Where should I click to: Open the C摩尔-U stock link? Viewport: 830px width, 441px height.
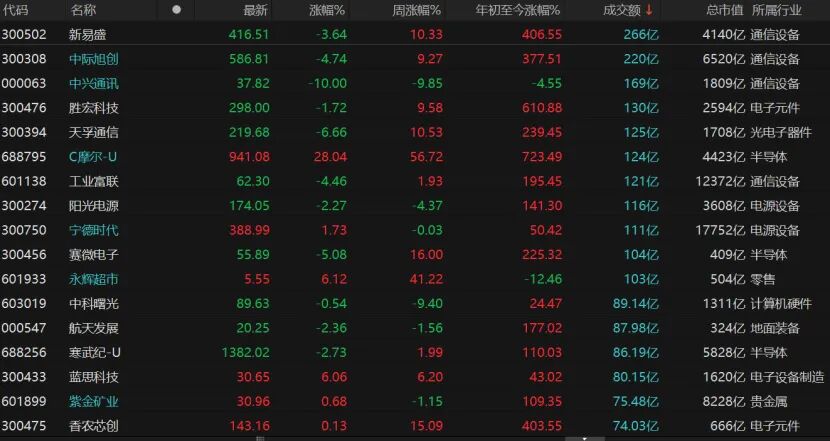tap(93, 157)
